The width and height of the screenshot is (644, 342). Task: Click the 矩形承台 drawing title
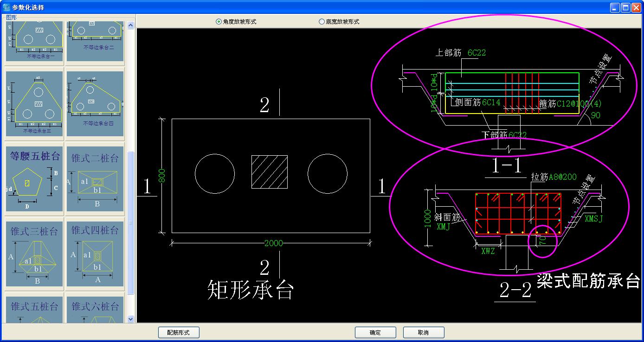click(x=251, y=289)
